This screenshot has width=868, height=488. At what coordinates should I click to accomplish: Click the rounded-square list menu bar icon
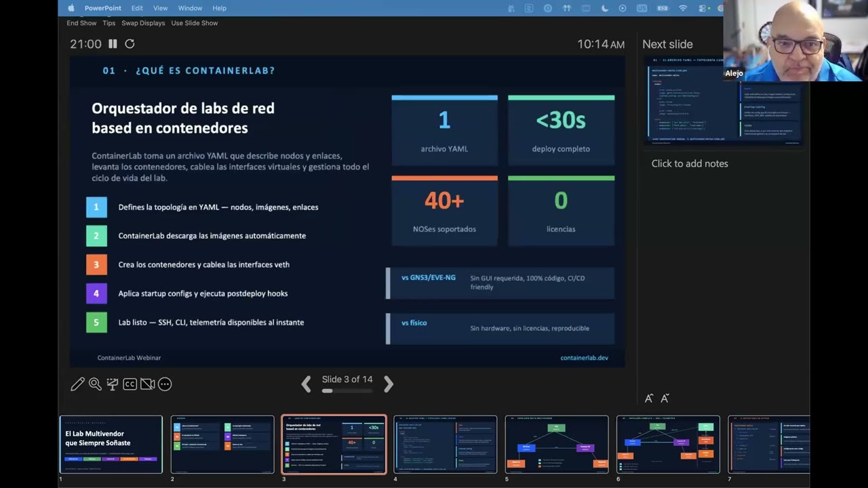(530, 8)
